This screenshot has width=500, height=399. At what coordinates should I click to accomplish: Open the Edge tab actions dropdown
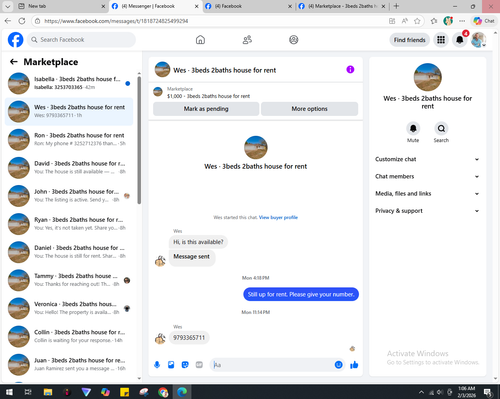pyautogui.click(x=8, y=6)
